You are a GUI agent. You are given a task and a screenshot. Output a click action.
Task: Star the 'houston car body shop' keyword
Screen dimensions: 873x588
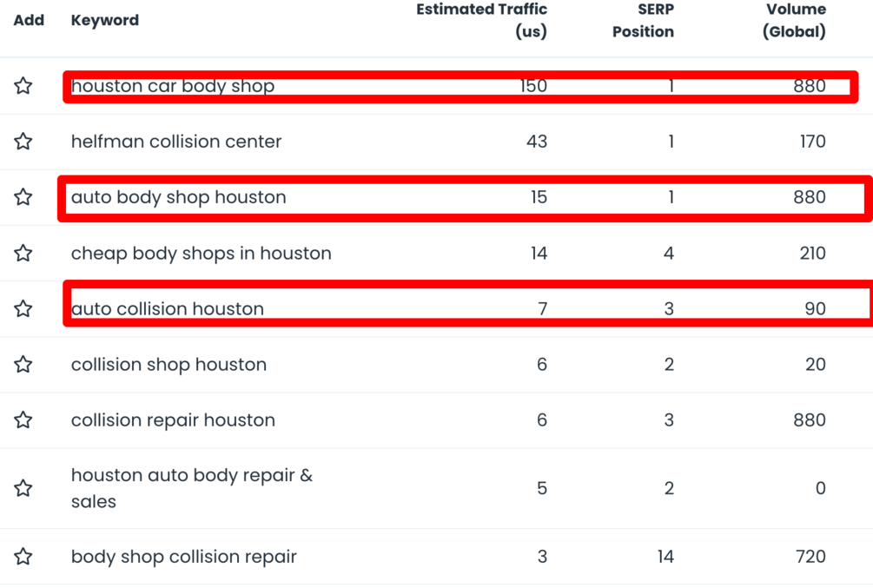tap(23, 86)
